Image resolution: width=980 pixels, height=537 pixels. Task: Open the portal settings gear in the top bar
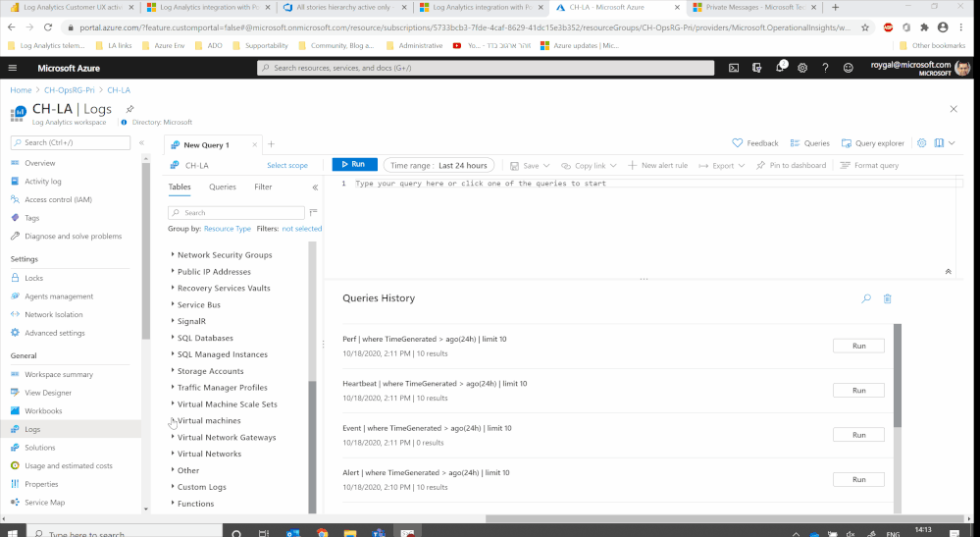pyautogui.click(x=802, y=68)
